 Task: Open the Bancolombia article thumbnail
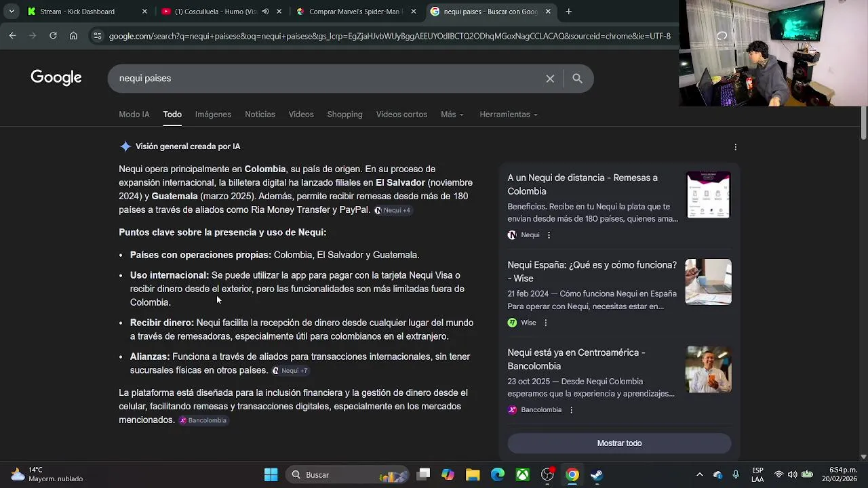(x=709, y=369)
